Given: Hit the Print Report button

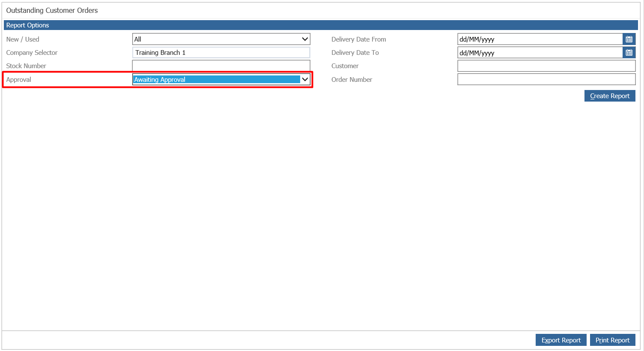Looking at the screenshot, I should [612, 340].
